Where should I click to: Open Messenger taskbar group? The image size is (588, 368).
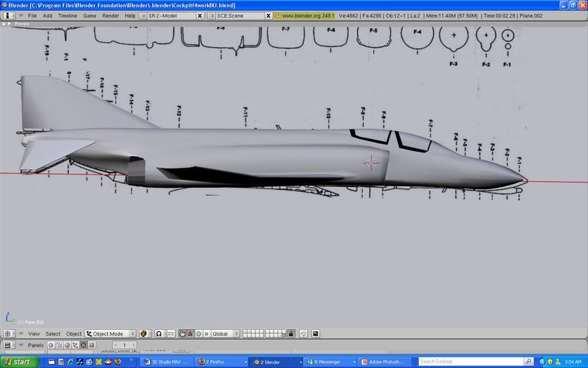(x=331, y=362)
